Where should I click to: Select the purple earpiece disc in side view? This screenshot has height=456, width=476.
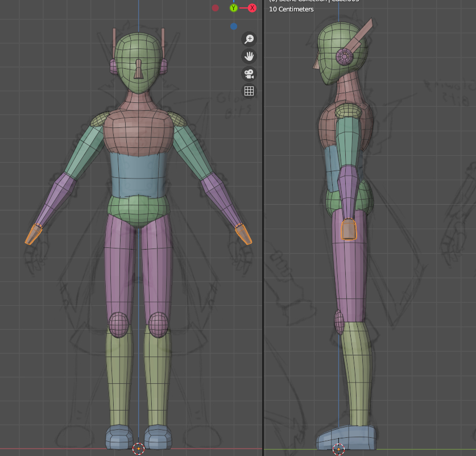tap(345, 57)
